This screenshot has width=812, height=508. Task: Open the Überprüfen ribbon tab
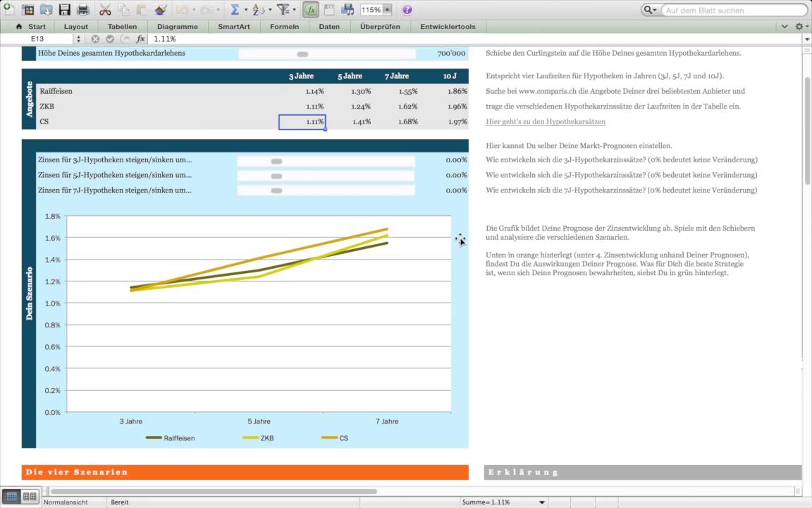(x=380, y=26)
